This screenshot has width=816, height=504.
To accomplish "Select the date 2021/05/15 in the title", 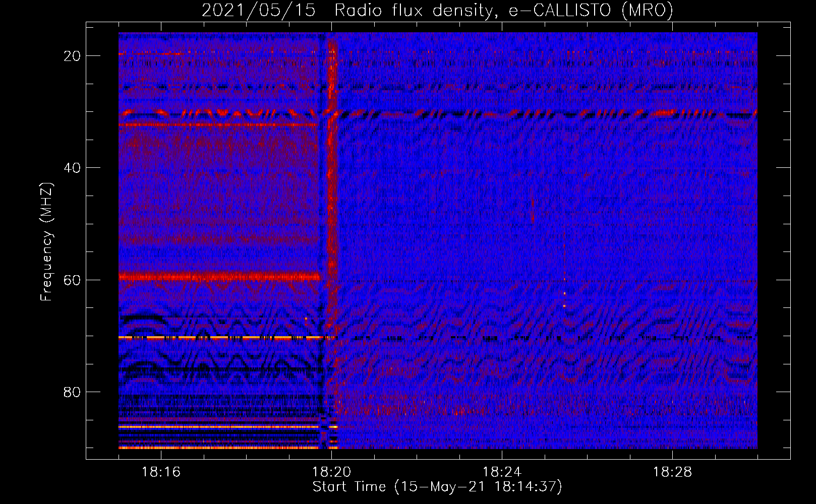I will 259,11.
